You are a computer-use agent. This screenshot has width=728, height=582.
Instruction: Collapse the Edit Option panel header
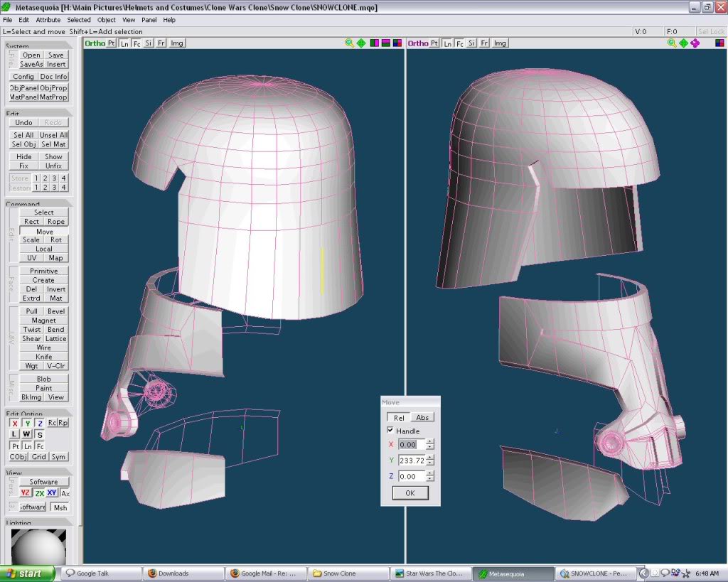38,414
